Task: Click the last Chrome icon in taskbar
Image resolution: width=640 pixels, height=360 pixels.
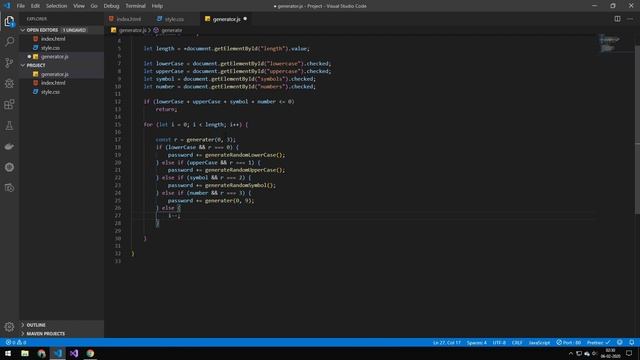Action: (90, 353)
